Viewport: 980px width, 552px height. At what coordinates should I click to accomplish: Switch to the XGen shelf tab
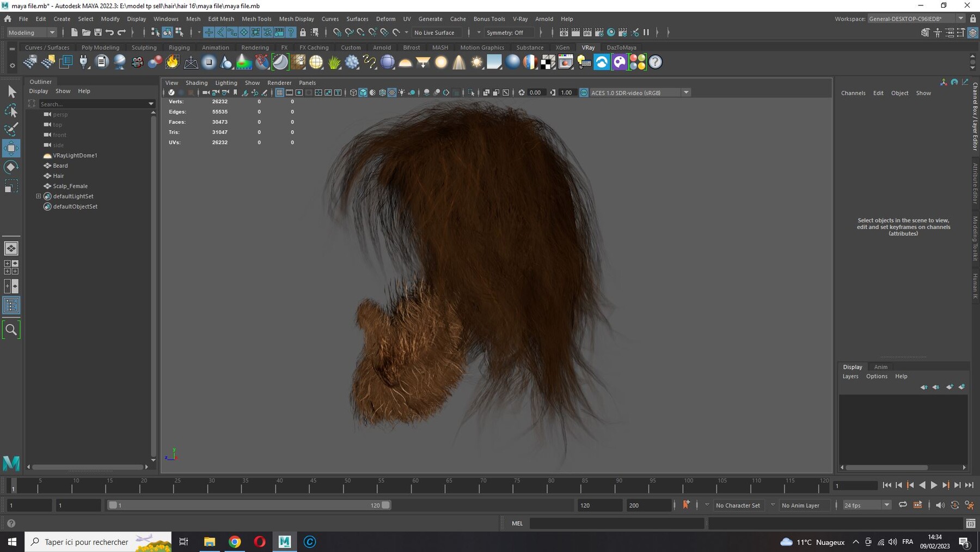click(562, 47)
